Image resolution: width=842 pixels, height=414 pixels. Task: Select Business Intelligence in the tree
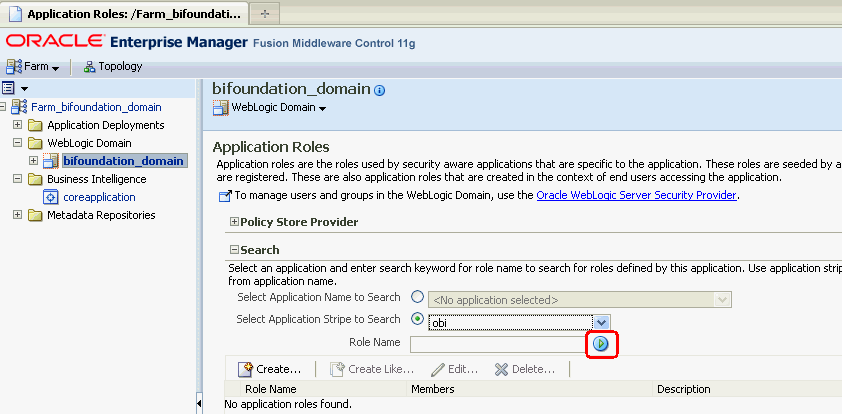[x=97, y=179]
